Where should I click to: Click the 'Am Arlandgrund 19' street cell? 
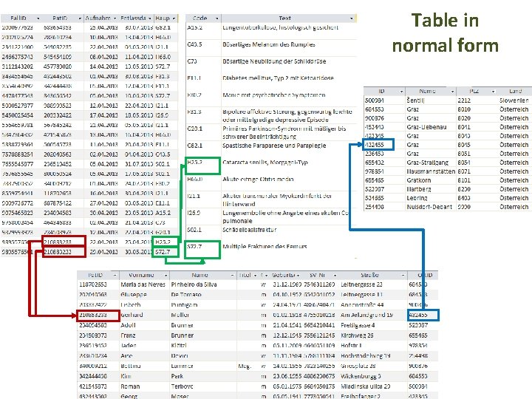point(366,315)
